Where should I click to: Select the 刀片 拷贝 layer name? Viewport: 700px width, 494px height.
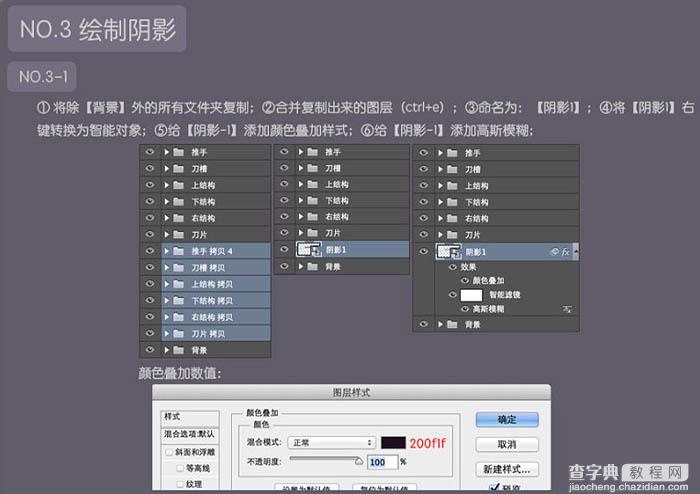pyautogui.click(x=208, y=334)
